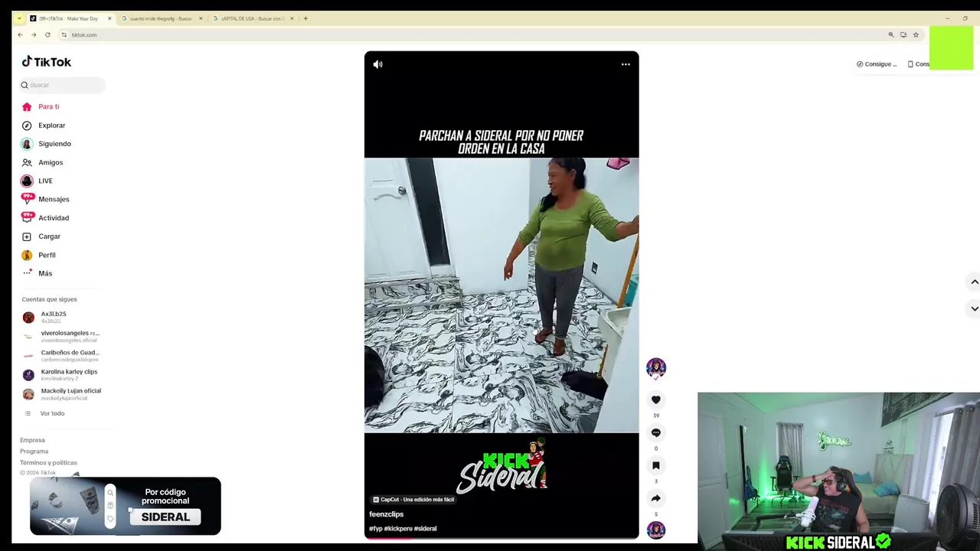Open the browser zoom magnifier icon

(891, 34)
